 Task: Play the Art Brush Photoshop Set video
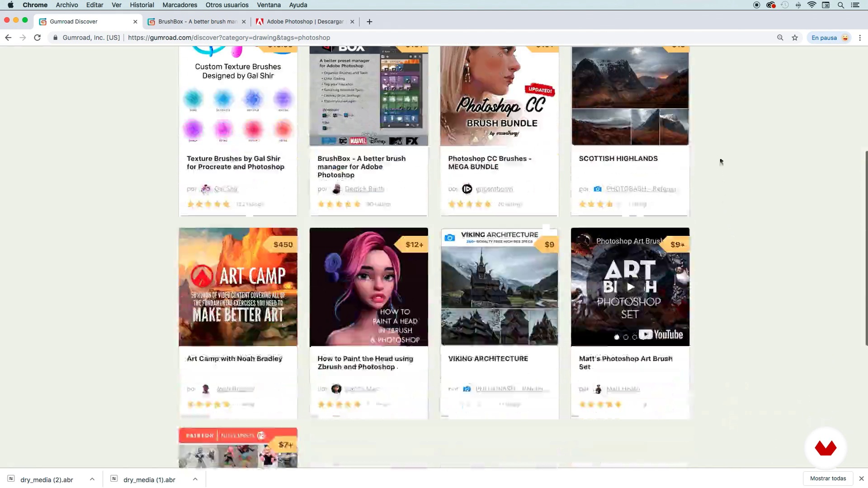(x=630, y=286)
